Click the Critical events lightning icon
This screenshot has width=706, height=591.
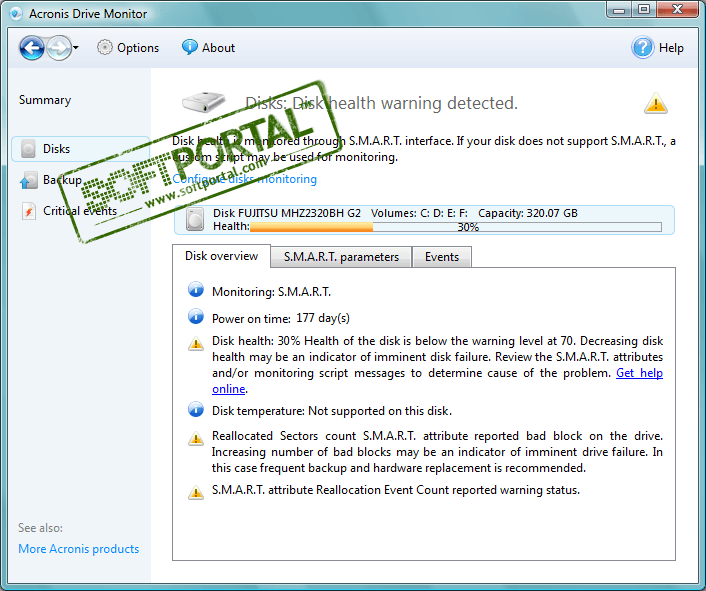pyautogui.click(x=29, y=211)
